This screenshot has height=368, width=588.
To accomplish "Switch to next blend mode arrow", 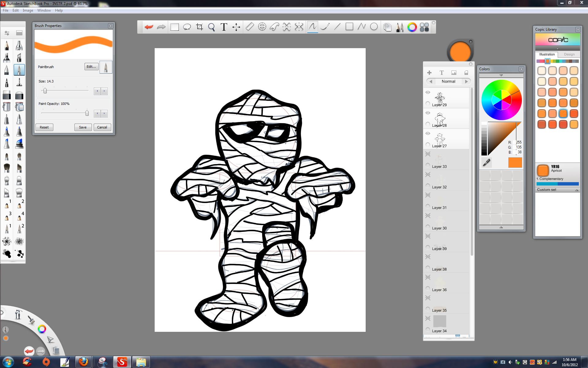I will 466,82.
